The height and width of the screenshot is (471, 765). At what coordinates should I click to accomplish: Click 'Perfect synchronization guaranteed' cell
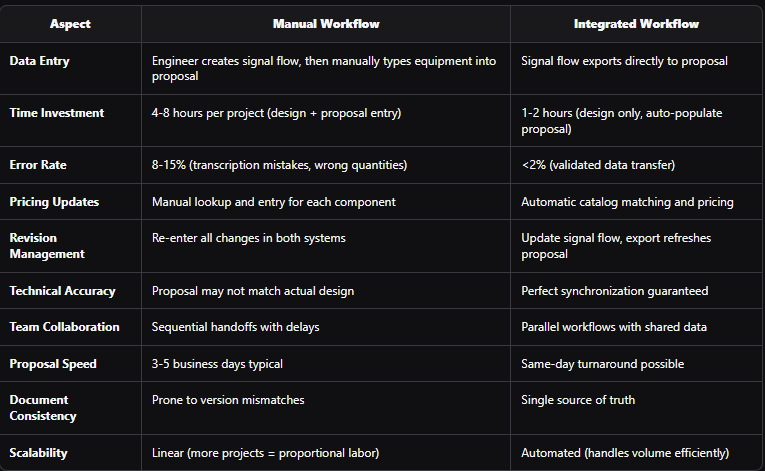pyautogui.click(x=614, y=291)
